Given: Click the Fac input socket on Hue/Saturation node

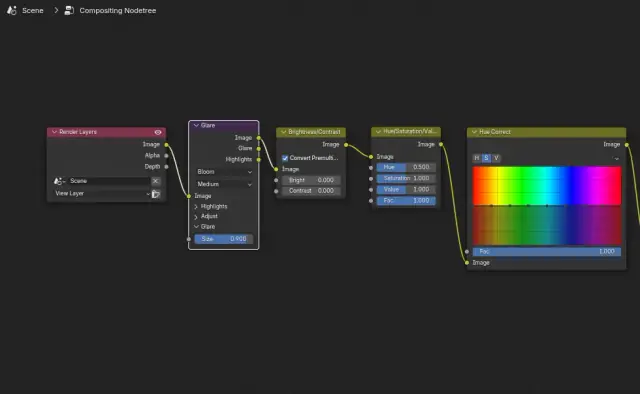Looking at the screenshot, I should [x=371, y=201].
